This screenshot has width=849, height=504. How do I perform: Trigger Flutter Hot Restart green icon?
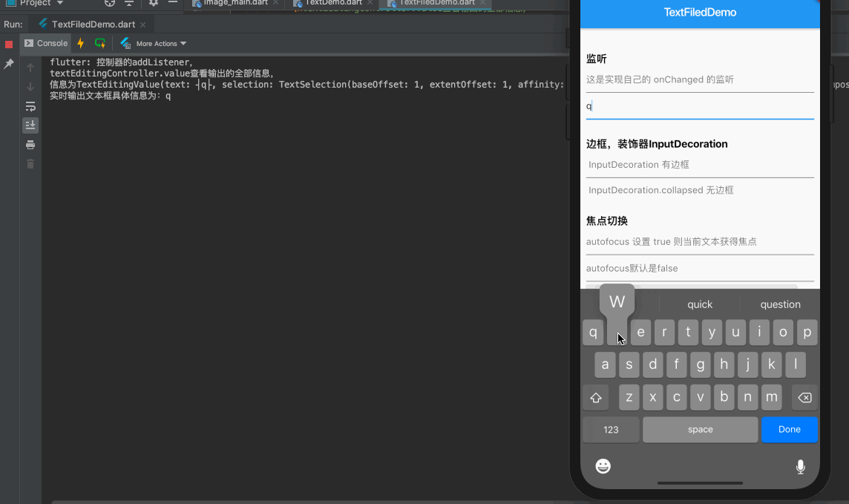pos(100,43)
